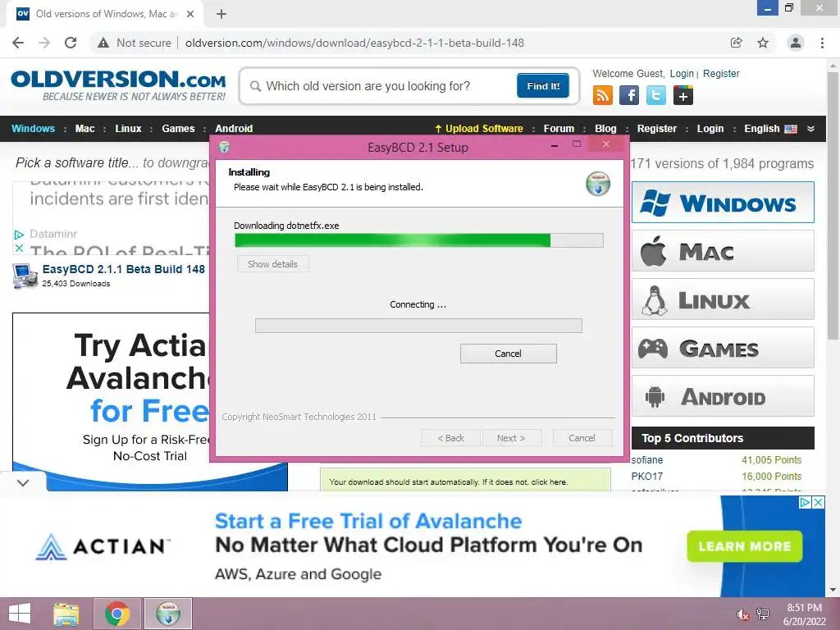The height and width of the screenshot is (630, 840).
Task: Click the AdChoices triangle beside Dataminr
Action: [20, 235]
